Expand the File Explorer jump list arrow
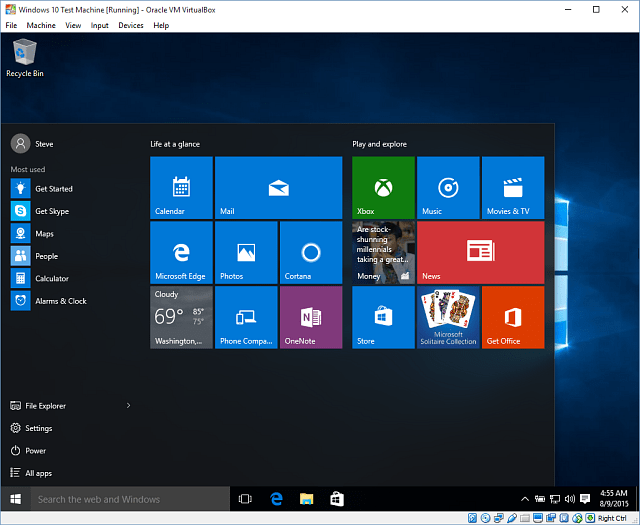 [x=128, y=405]
